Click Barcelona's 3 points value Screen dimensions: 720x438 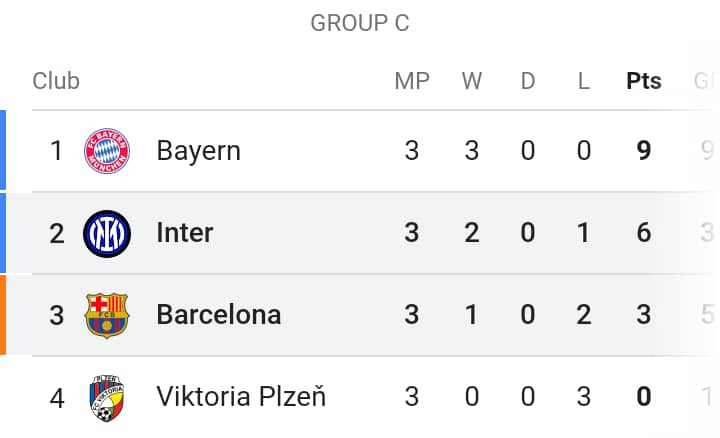tap(644, 315)
